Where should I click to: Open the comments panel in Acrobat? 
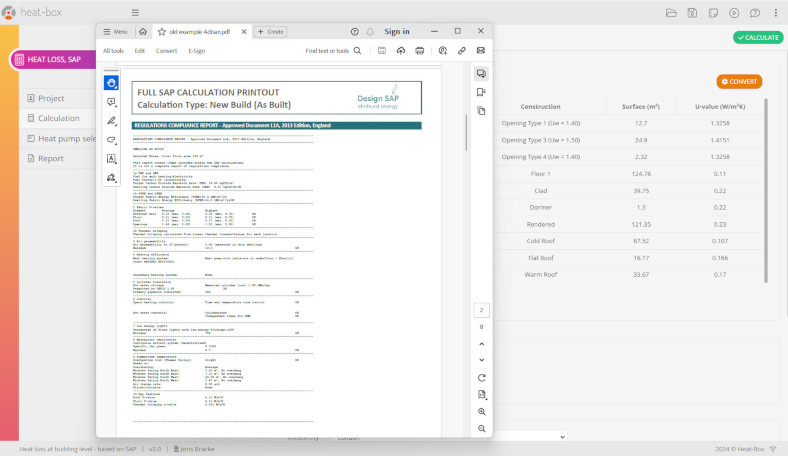click(481, 74)
